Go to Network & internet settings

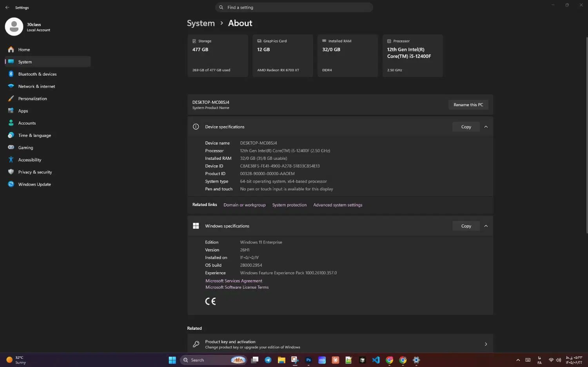tap(48, 86)
